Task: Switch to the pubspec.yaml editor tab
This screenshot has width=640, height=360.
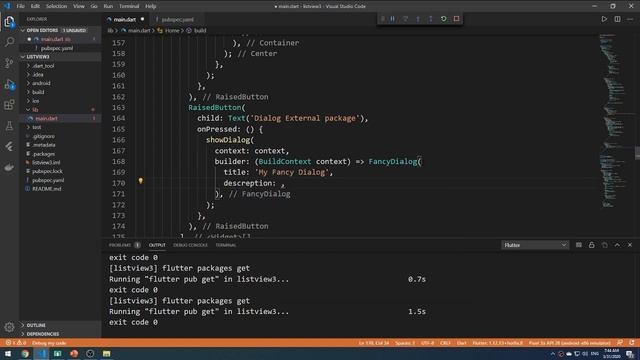Action: (x=177, y=19)
